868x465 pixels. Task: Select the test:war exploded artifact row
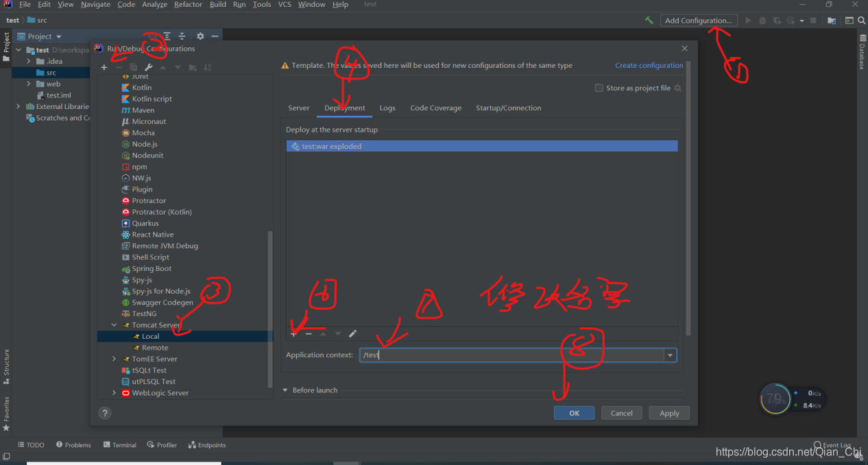click(482, 146)
